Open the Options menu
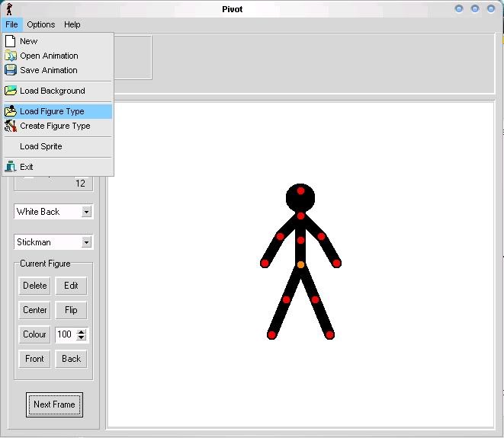The image size is (504, 438). 40,24
